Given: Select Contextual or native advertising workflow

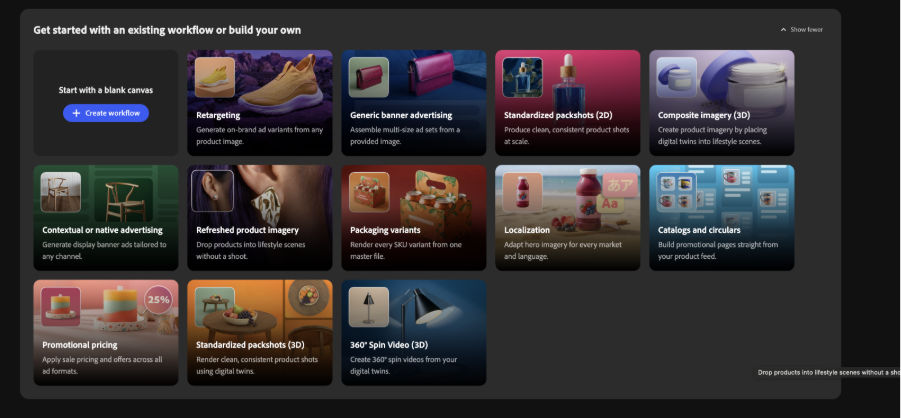Looking at the screenshot, I should [x=106, y=218].
